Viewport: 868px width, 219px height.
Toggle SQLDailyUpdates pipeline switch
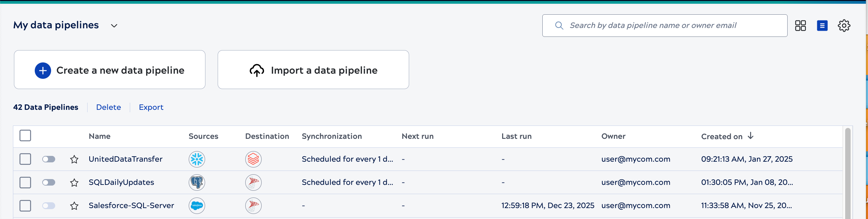click(x=49, y=182)
